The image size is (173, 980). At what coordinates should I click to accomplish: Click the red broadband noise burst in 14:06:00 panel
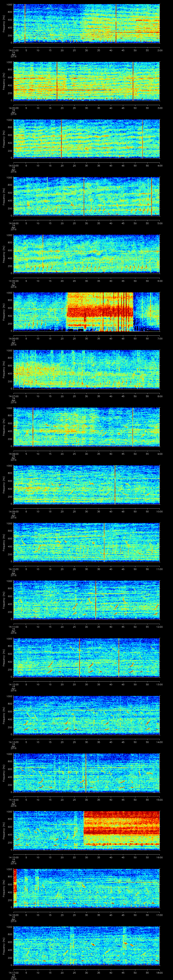click(100, 312)
